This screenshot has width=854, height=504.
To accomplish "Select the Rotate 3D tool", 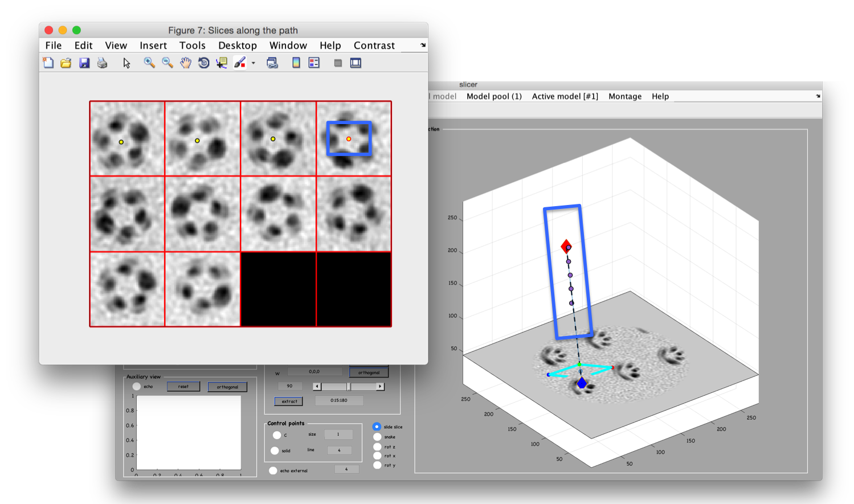I will pyautogui.click(x=203, y=63).
